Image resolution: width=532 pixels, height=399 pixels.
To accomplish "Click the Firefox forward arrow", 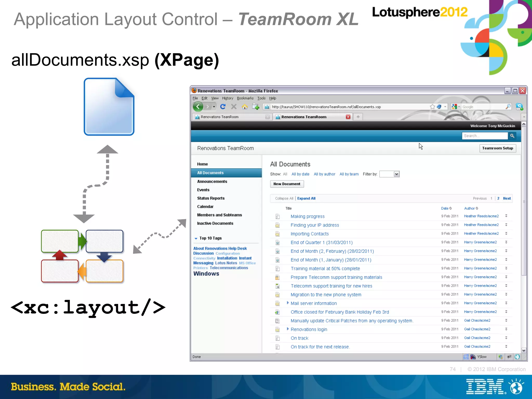I will [x=208, y=107].
